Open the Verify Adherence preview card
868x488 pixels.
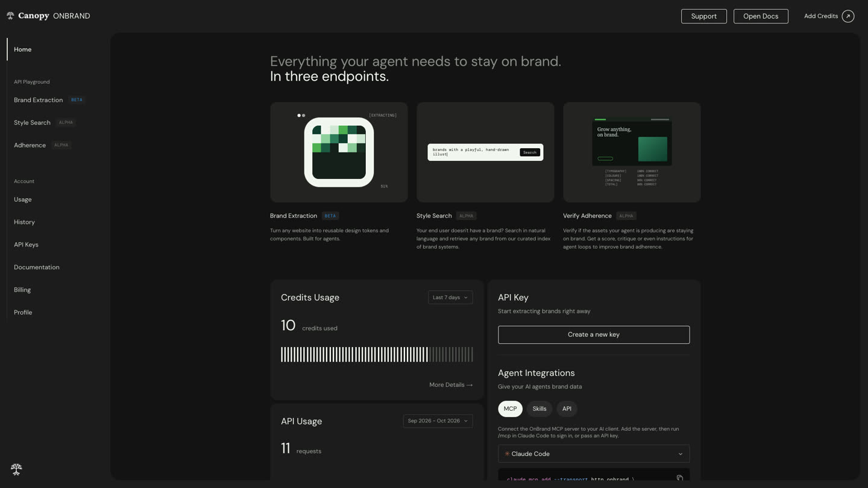[632, 152]
